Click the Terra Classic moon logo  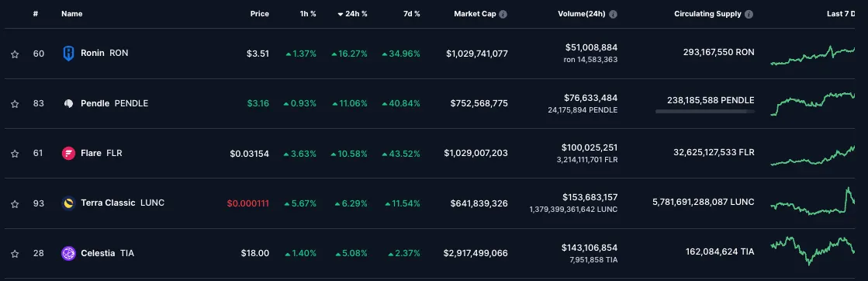point(68,203)
